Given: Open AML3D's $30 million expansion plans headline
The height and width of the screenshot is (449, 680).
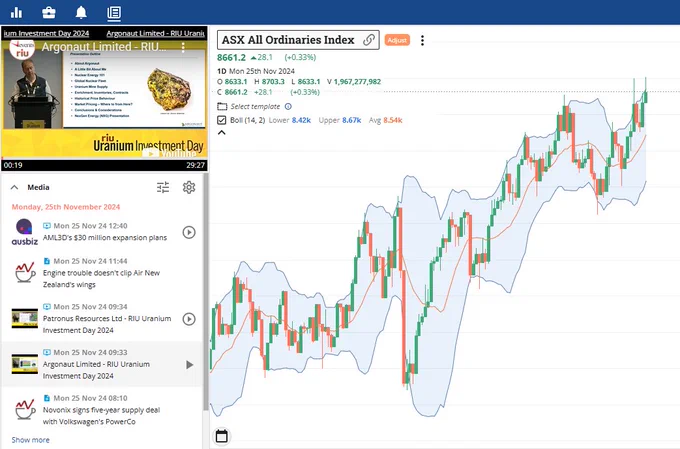Looking at the screenshot, I should [x=105, y=238].
